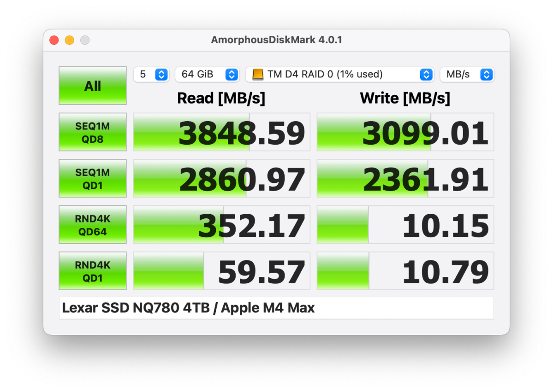Open the units dropdown showing MB/s
The image size is (553, 392).
[x=467, y=74]
